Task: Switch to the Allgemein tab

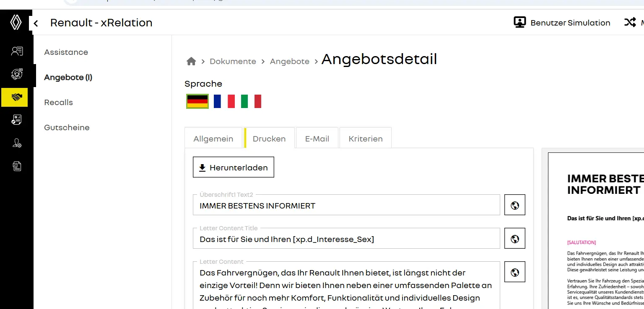Action: (x=213, y=138)
